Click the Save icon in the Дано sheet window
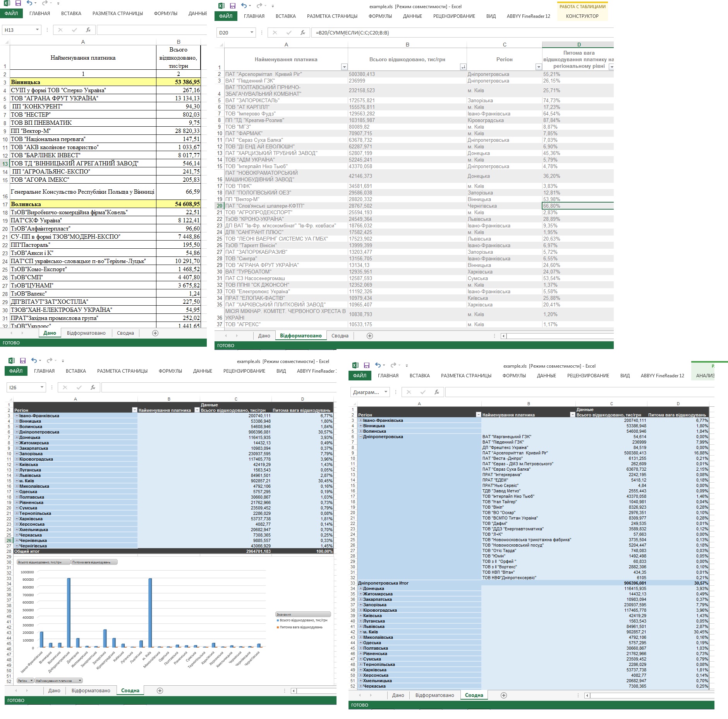The height and width of the screenshot is (719, 728). pos(18,3)
